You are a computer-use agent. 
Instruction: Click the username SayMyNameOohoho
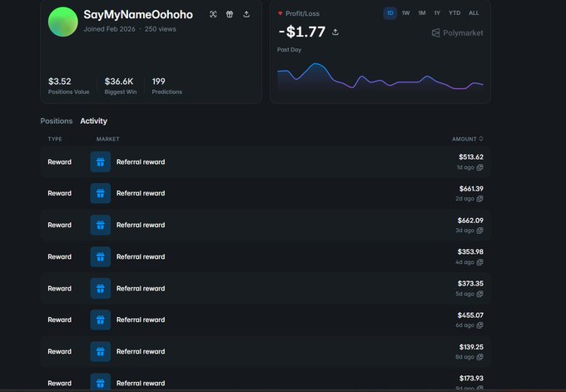(x=138, y=15)
